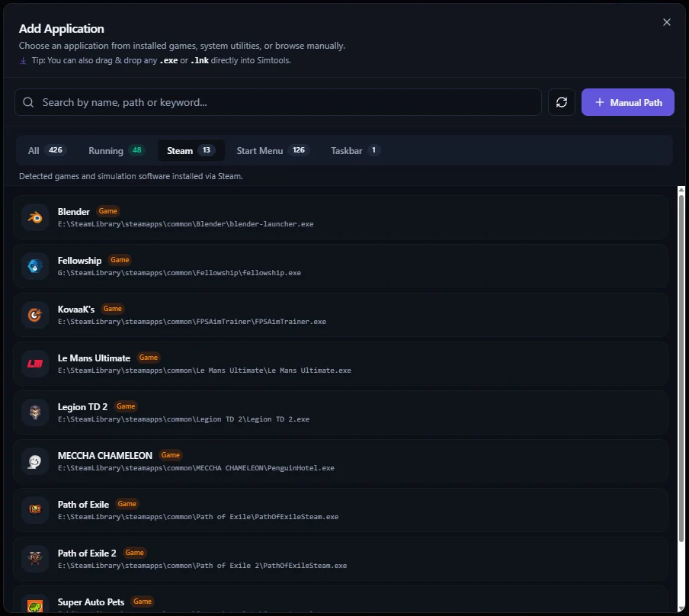The image size is (689, 616).
Task: Click the Path of Exile icon
Action: point(35,510)
